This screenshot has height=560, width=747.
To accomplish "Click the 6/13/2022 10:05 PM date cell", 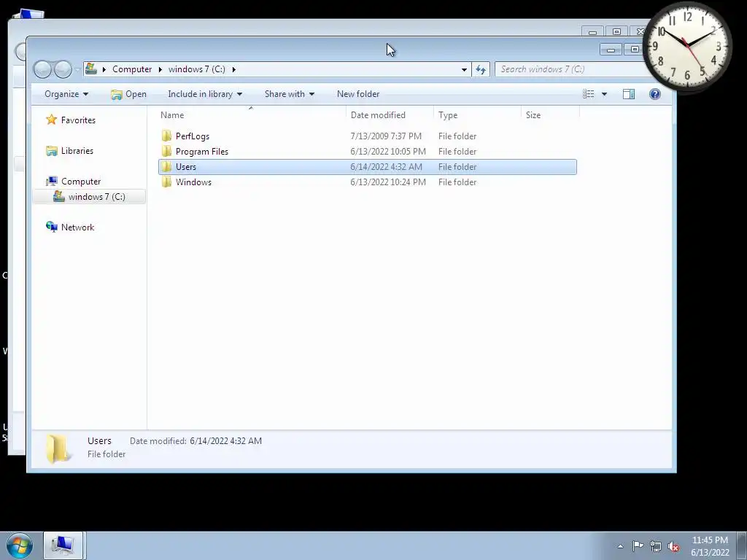I will [388, 152].
